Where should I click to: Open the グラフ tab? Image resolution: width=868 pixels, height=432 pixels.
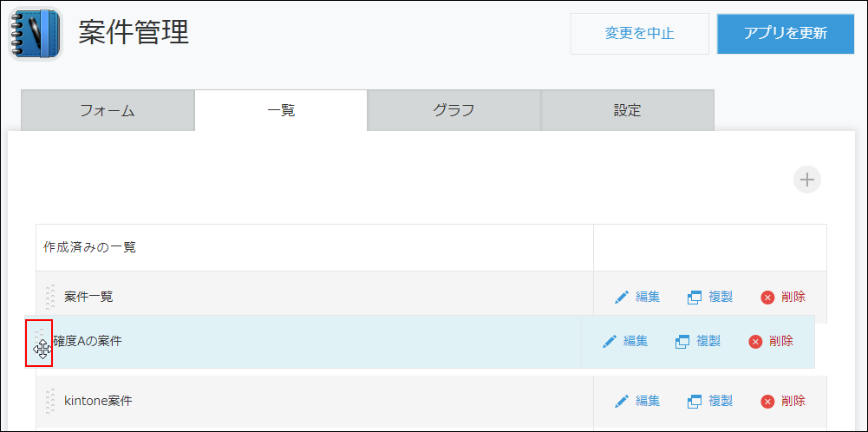click(x=454, y=110)
